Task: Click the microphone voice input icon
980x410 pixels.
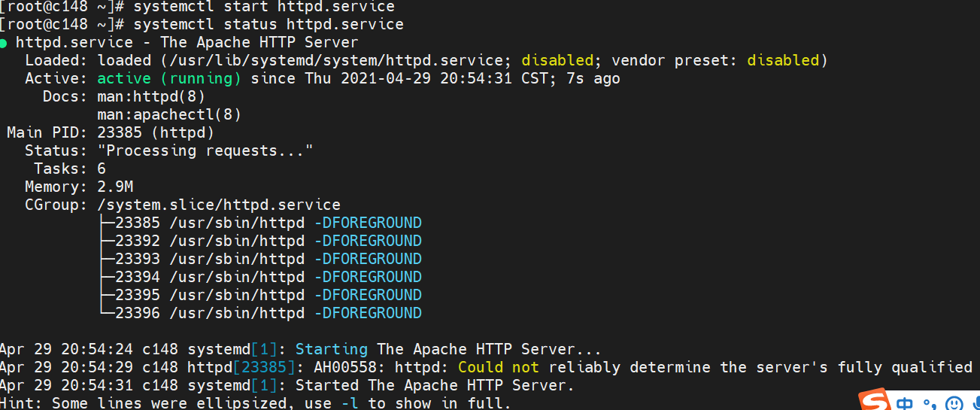Action: (975, 404)
